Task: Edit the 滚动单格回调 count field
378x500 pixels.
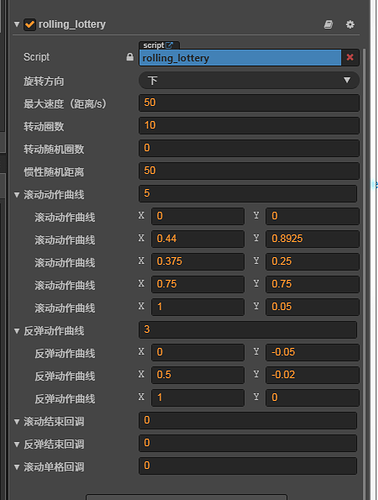Action: tap(248, 466)
